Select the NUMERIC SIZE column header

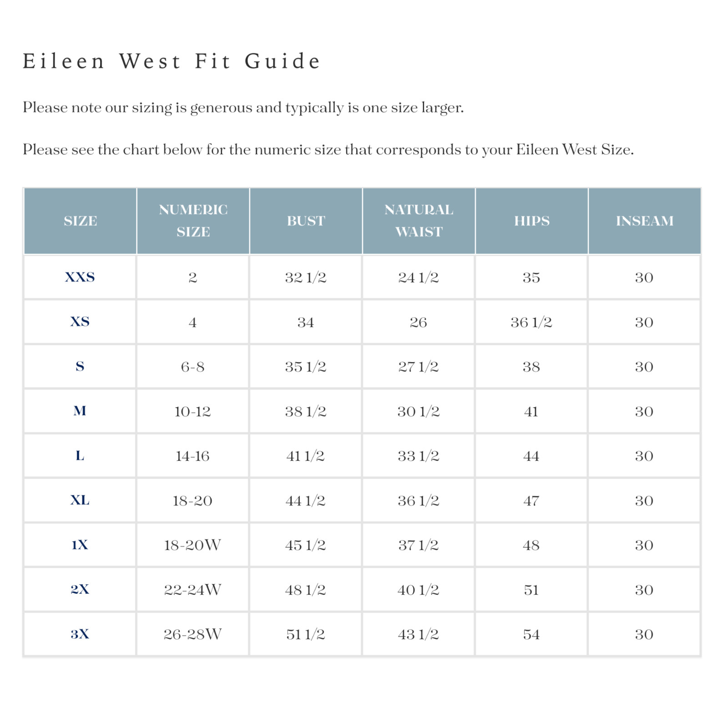[193, 221]
